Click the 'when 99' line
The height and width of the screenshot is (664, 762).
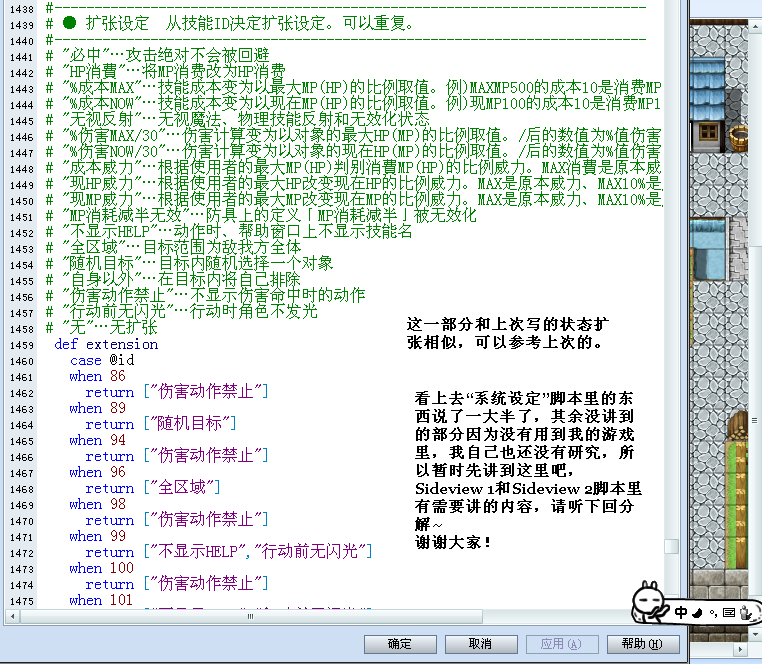[98, 537]
